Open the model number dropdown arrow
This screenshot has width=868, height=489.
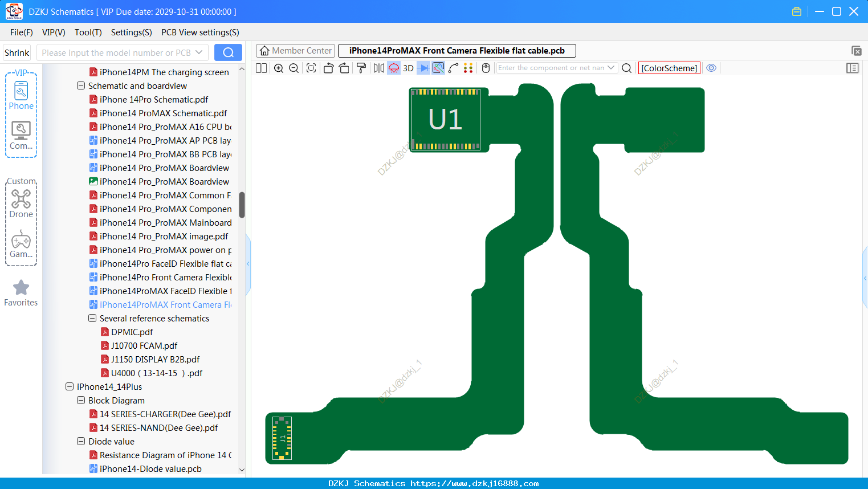pos(199,52)
